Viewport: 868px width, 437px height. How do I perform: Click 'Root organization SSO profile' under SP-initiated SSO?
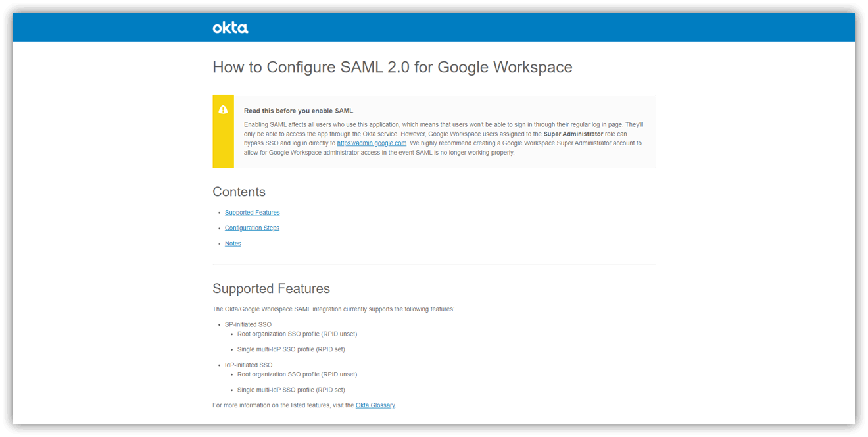point(297,334)
